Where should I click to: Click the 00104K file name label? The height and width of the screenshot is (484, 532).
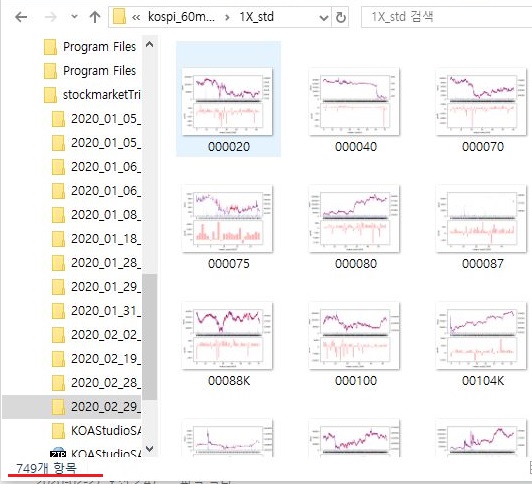tap(483, 381)
